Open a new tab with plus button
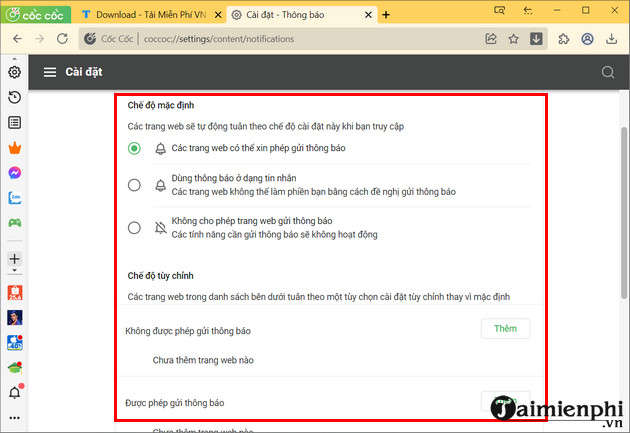 [x=386, y=15]
